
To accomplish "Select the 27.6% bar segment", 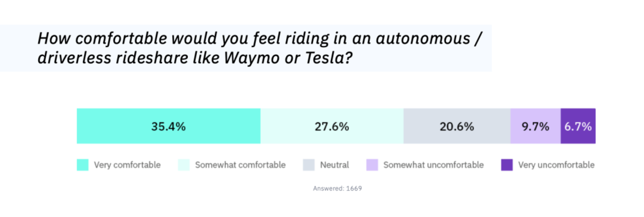I will click(332, 126).
